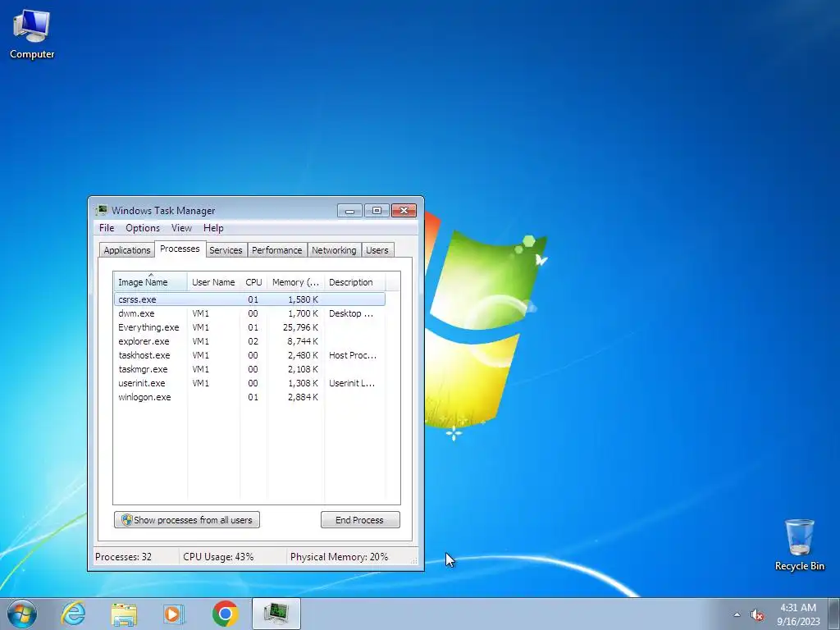Sort by Description column header

click(x=354, y=282)
